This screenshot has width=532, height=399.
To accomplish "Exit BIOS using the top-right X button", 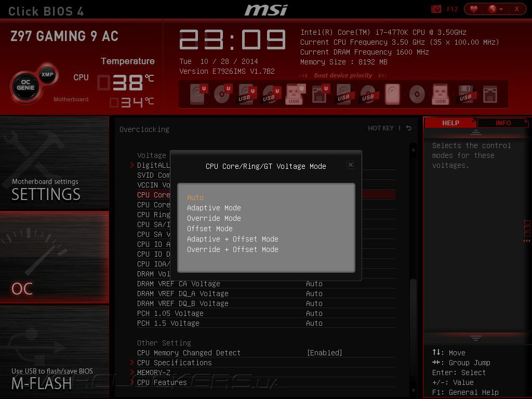I will click(516, 9).
